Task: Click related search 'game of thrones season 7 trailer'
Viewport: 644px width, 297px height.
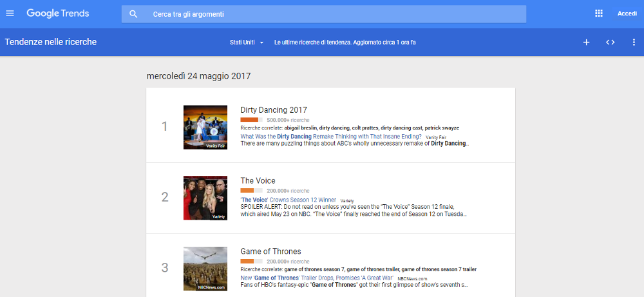Action: click(x=439, y=269)
